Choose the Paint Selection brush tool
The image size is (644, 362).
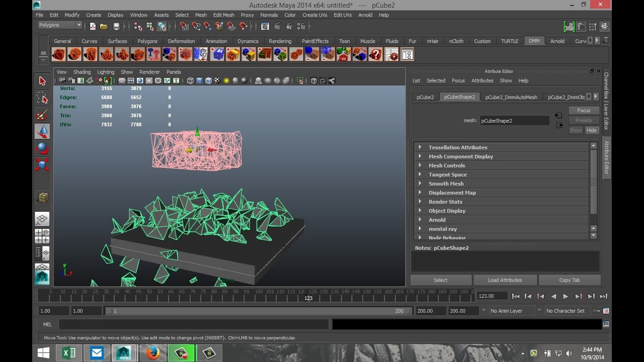[42, 115]
